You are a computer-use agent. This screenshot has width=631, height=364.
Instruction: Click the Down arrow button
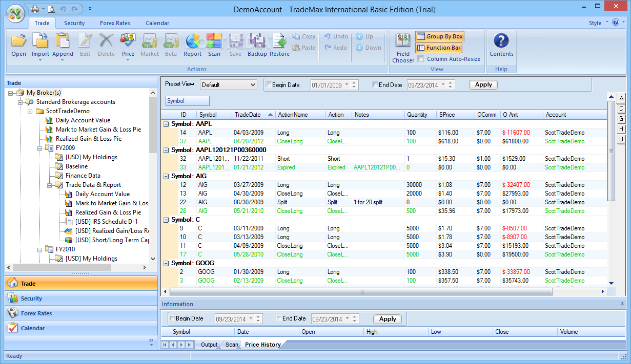[x=369, y=48]
